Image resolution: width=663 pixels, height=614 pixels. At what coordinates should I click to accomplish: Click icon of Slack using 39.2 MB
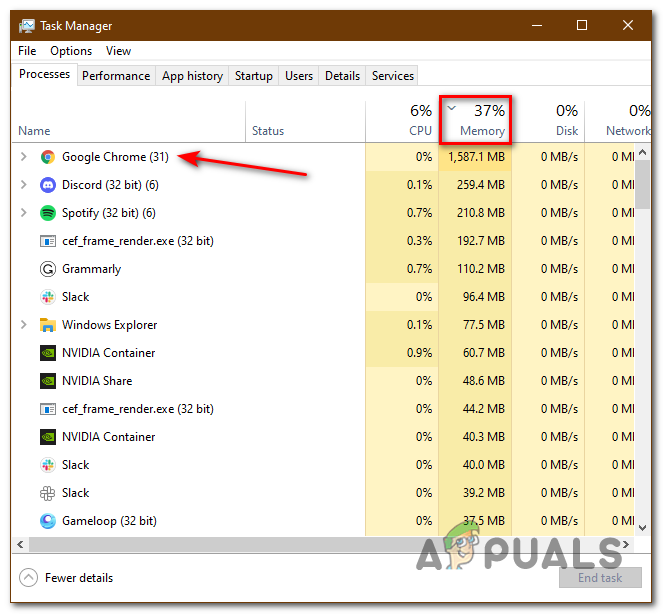click(48, 493)
